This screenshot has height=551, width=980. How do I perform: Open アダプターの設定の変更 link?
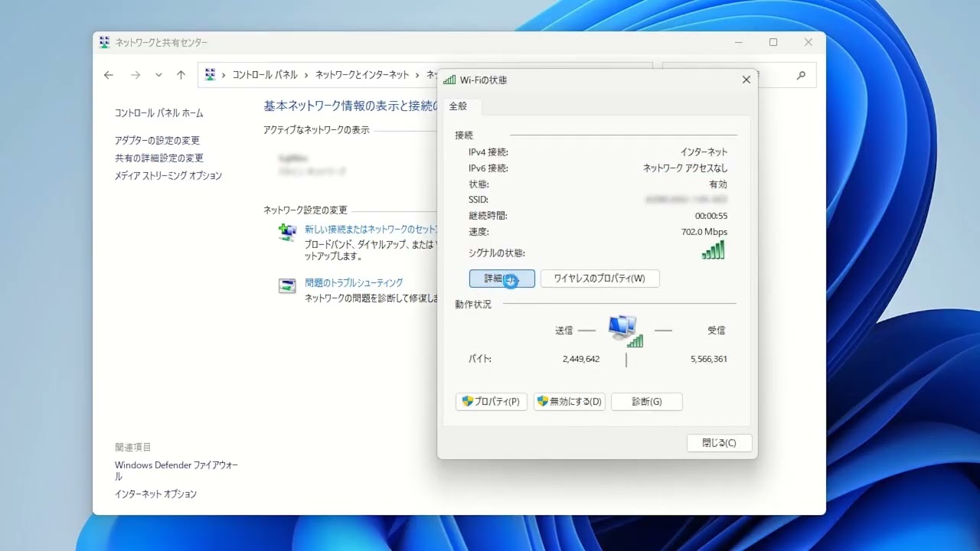tap(157, 141)
